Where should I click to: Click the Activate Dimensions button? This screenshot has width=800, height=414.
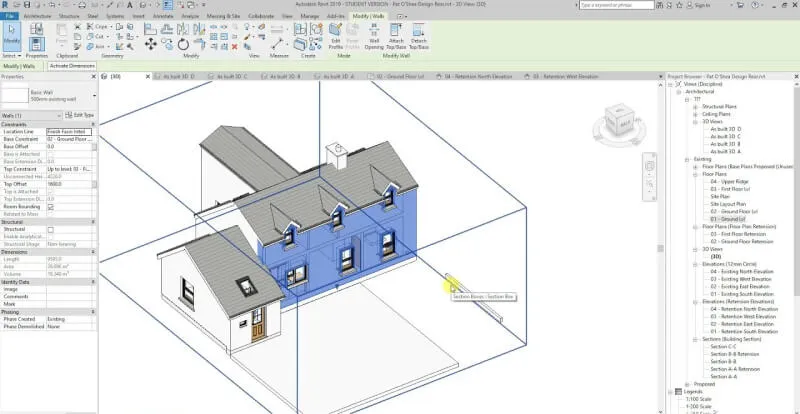[72, 66]
